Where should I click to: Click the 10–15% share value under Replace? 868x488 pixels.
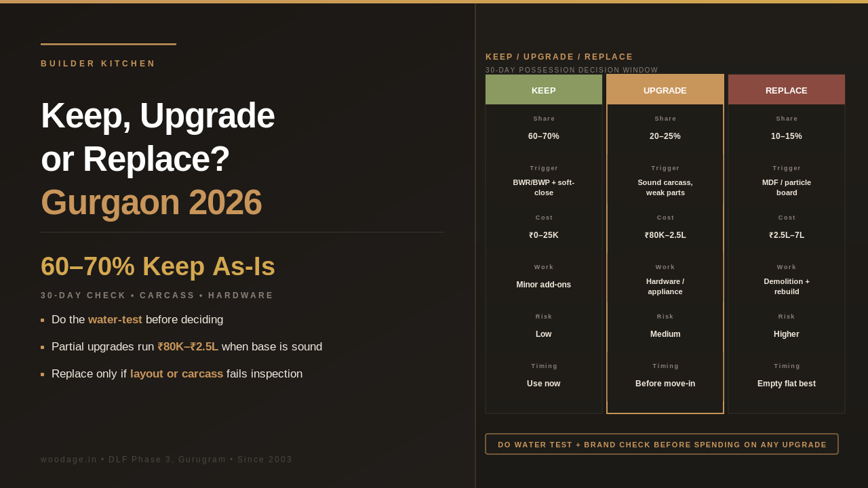pyautogui.click(x=787, y=136)
